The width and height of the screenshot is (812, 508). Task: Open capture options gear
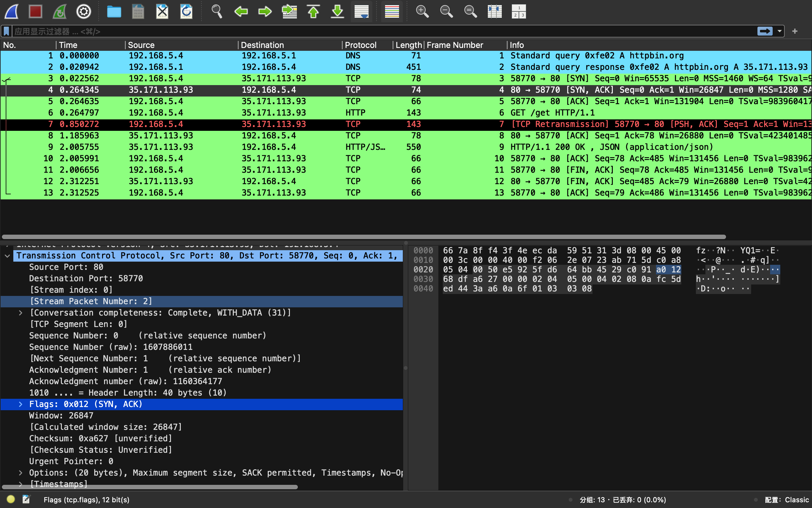(84, 11)
